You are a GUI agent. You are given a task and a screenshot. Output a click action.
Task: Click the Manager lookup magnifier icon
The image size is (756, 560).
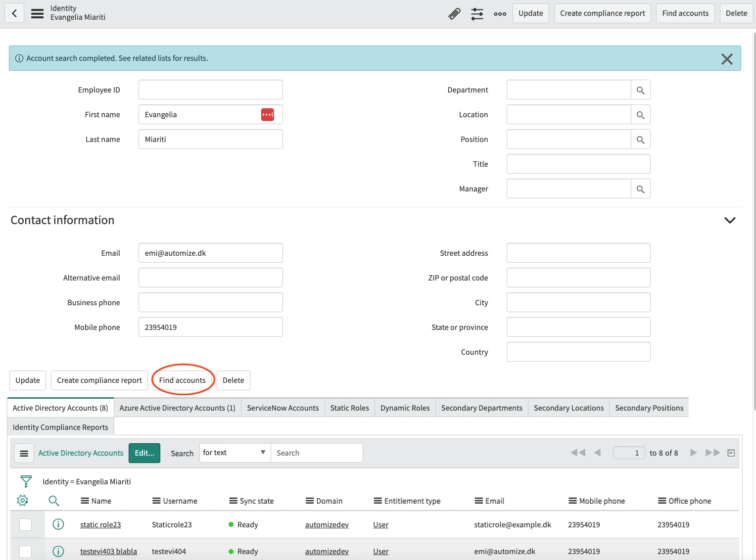[x=640, y=189]
